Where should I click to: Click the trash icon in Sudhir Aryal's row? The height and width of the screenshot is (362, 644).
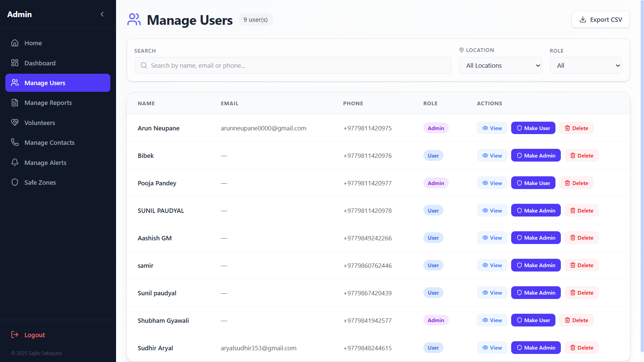click(x=573, y=348)
